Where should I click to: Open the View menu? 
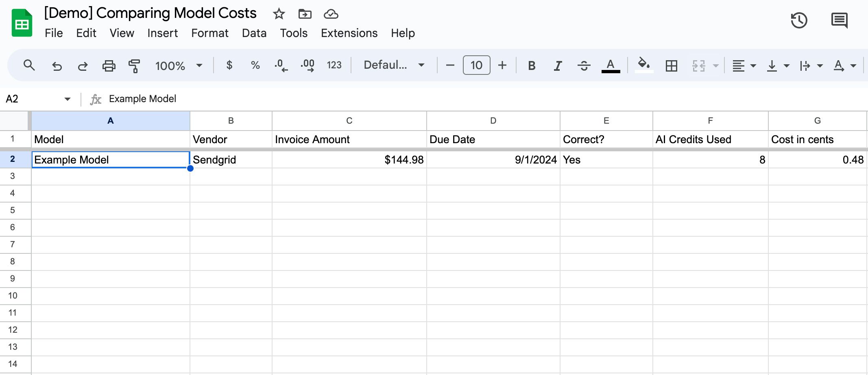pos(122,33)
